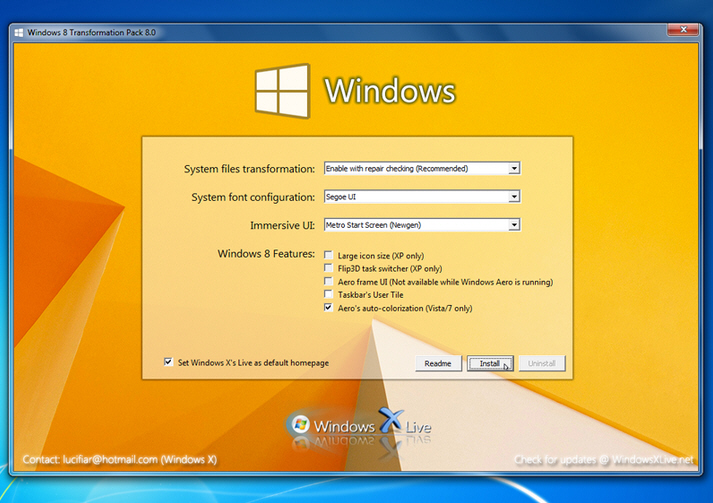Viewport: 713px width, 503px height.
Task: Open the System files transformation arrow
Action: point(514,169)
